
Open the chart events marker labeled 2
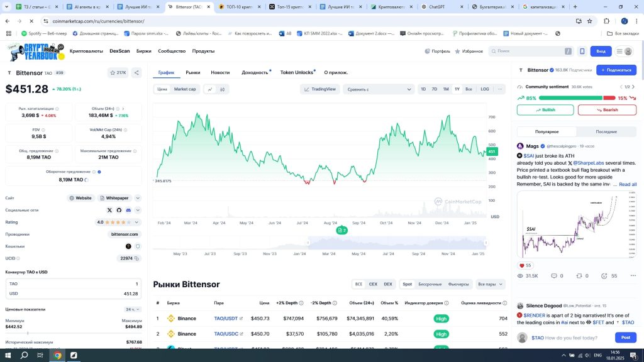[x=341, y=230]
